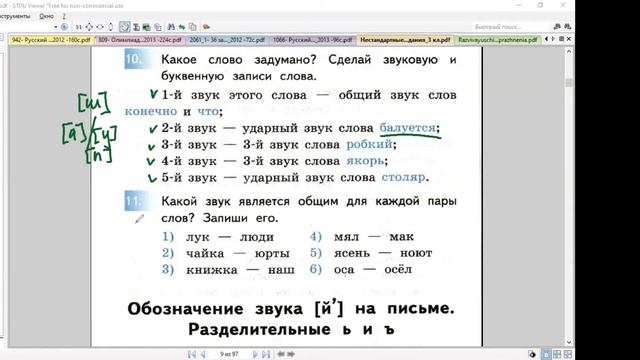The height and width of the screenshot is (360, 640).
Task: Click the quick search input field
Action: click(511, 27)
